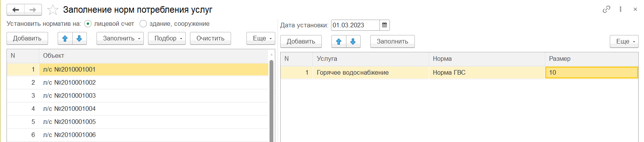Click Заполнить above the services table
This screenshot has width=644, height=142.
[393, 42]
